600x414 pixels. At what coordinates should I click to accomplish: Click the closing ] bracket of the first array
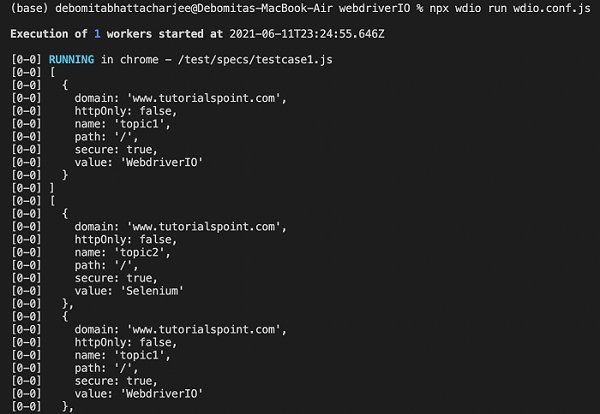51,188
